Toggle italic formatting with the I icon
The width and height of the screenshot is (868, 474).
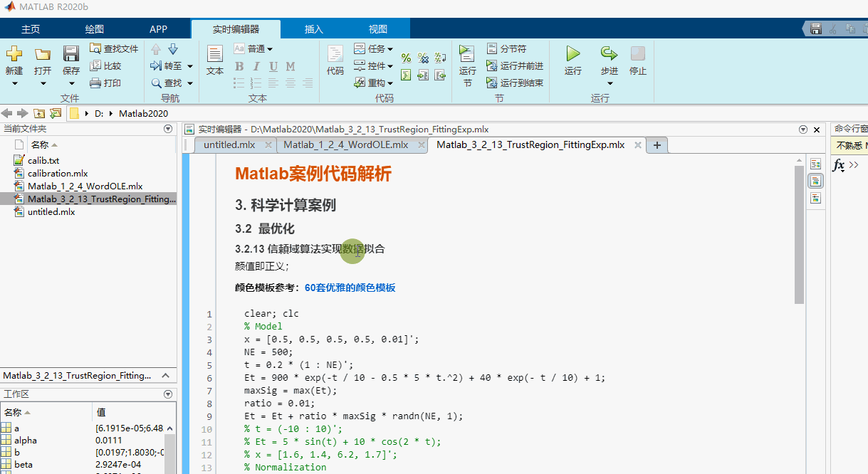point(256,65)
